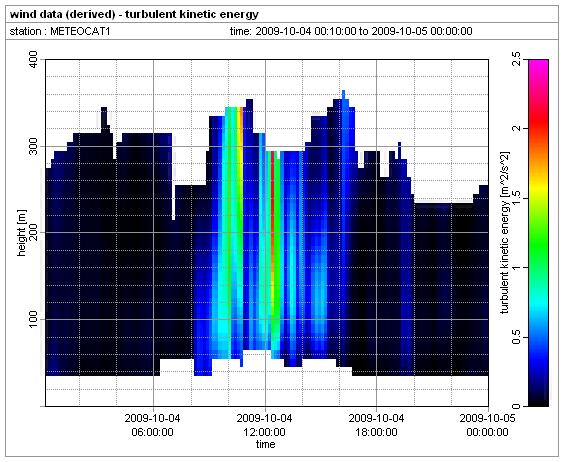Click the 1.5 value on the colorbar scale
Viewport: 564px width, 462px height.
pos(516,198)
